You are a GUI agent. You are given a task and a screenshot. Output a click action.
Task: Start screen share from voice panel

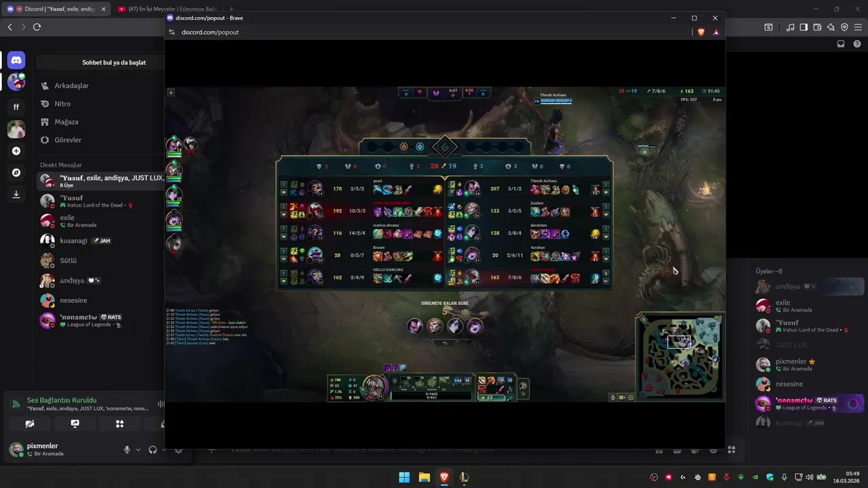(75, 424)
